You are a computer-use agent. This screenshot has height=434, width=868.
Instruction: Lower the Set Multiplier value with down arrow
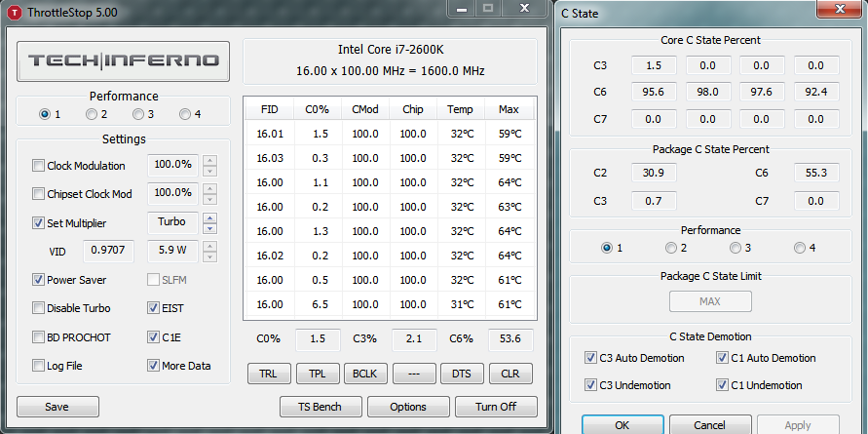[209, 228]
